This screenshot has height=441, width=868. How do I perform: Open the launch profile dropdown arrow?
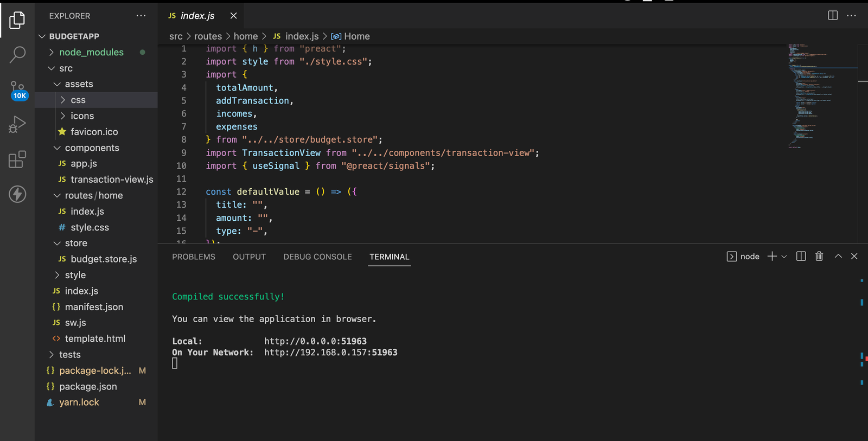click(784, 257)
